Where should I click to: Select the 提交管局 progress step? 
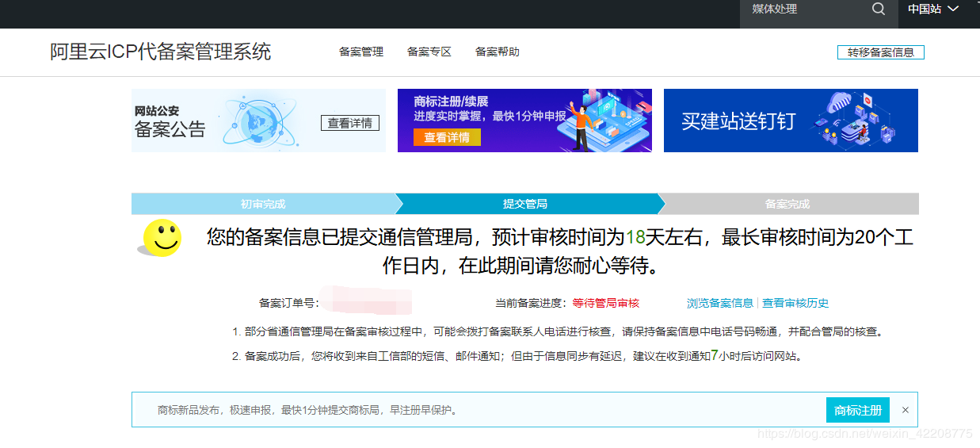tap(525, 204)
